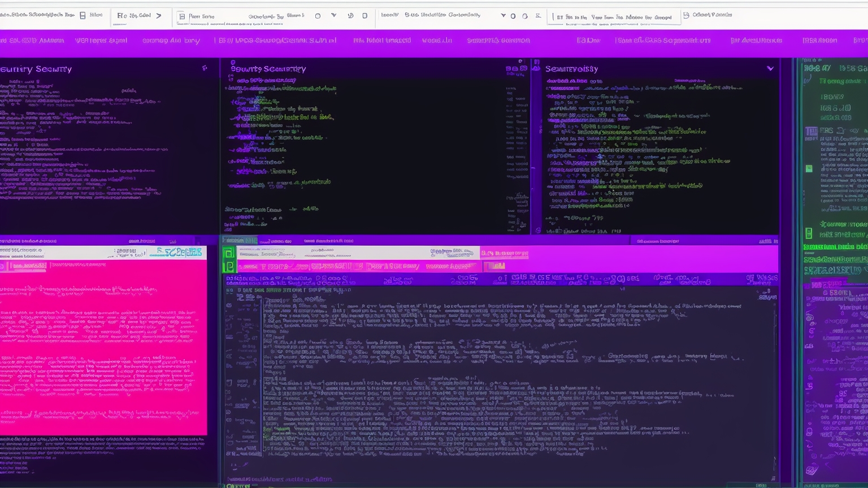
Task: Click the page icon beside Pam Sans
Action: point(182,16)
